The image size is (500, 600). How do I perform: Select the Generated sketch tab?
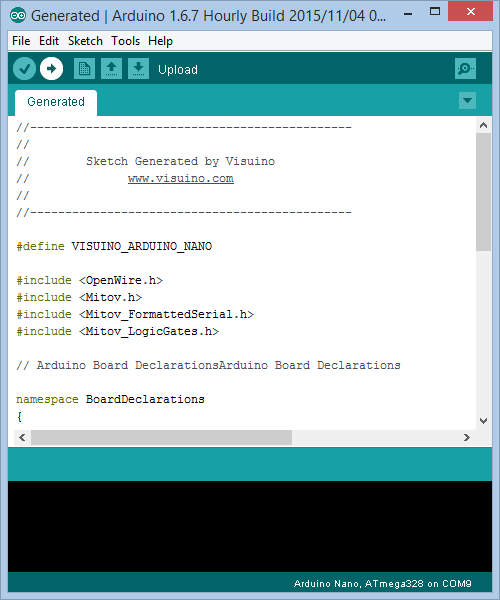pos(56,102)
